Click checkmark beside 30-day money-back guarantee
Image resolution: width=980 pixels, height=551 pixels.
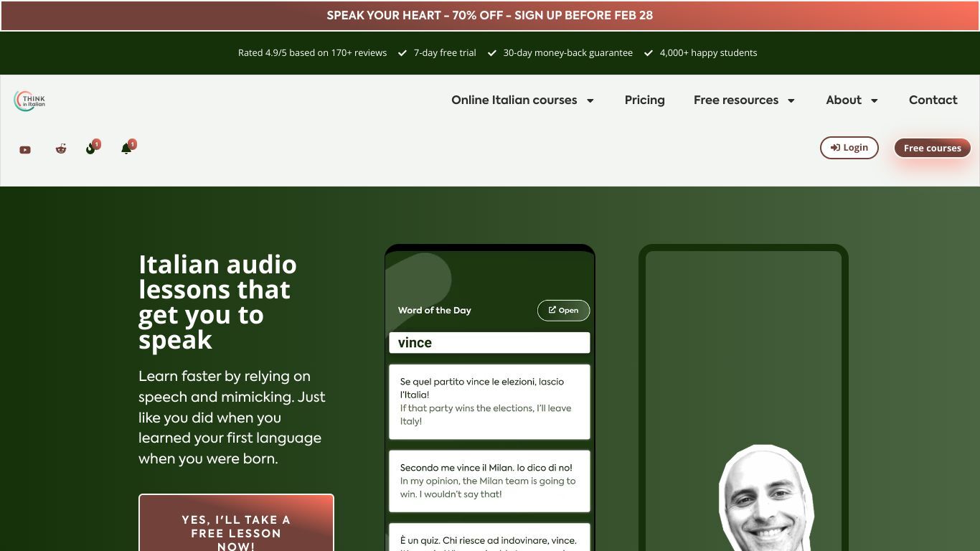[492, 53]
